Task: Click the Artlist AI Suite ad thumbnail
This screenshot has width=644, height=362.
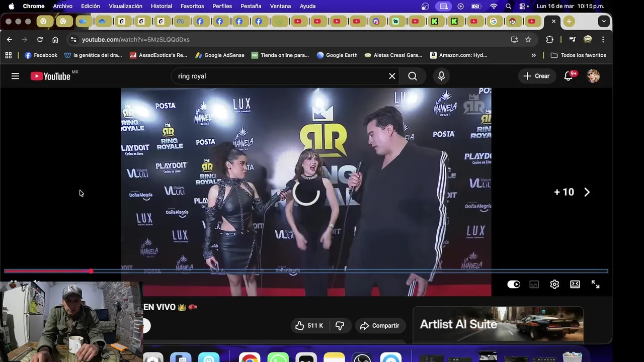Action: tap(498, 324)
